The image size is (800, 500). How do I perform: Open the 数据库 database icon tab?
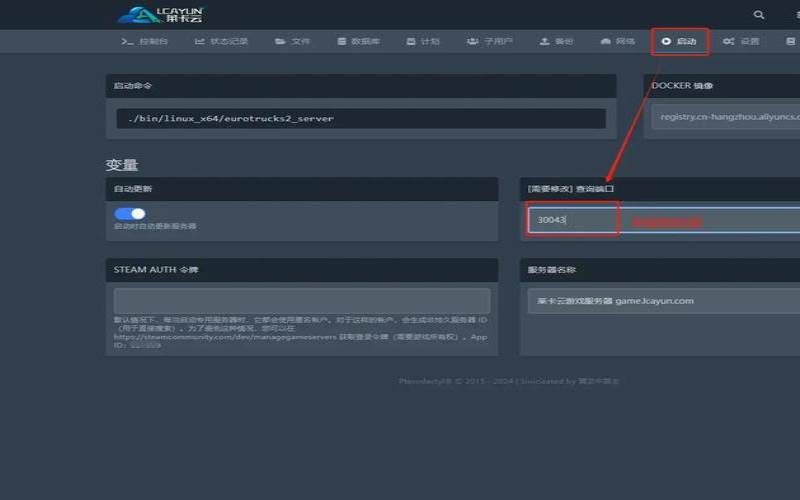click(342, 41)
